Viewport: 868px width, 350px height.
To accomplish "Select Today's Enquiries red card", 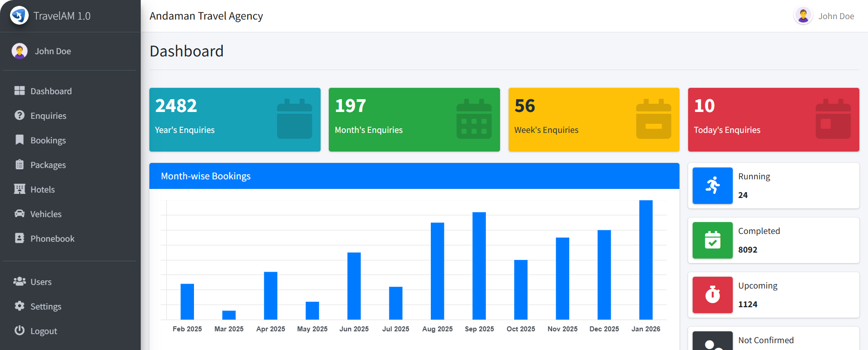I will tap(773, 120).
